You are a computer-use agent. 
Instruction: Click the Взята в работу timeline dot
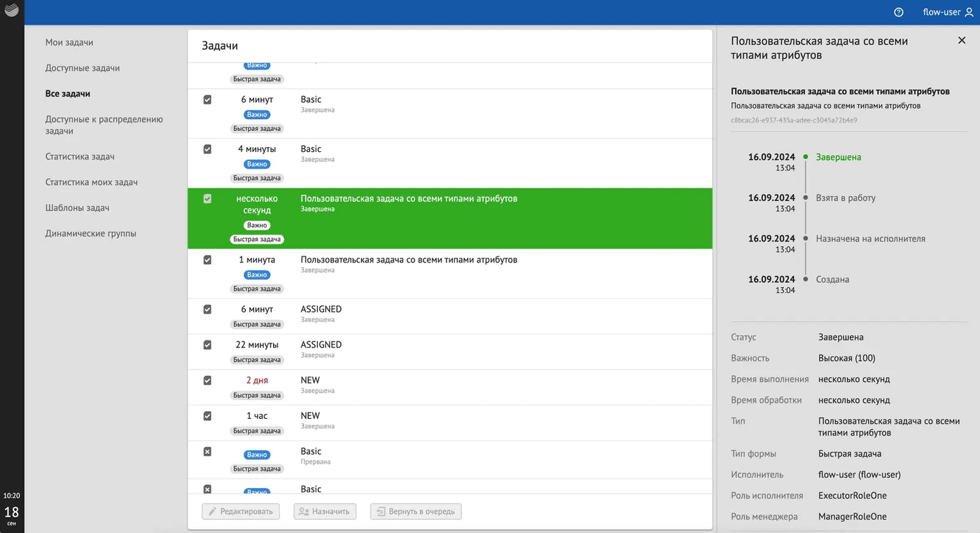click(806, 198)
